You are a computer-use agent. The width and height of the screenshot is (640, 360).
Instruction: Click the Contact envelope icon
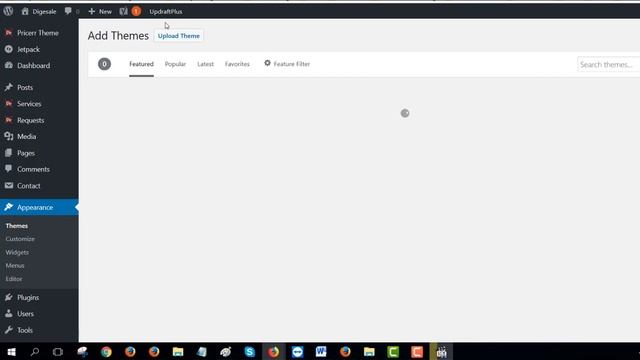[x=9, y=185]
